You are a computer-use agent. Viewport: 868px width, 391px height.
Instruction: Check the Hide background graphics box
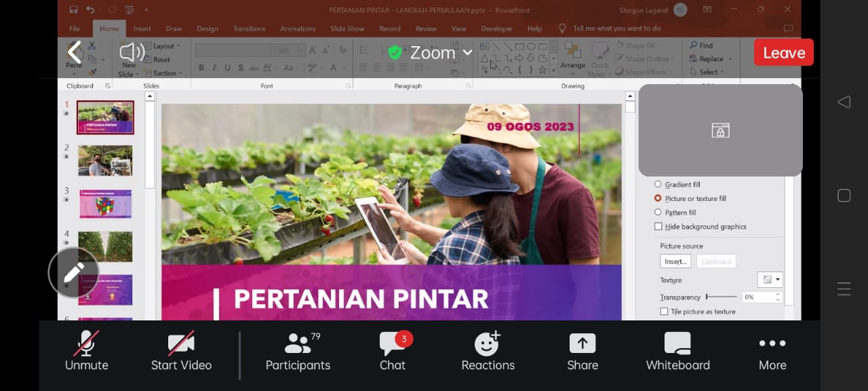(658, 227)
